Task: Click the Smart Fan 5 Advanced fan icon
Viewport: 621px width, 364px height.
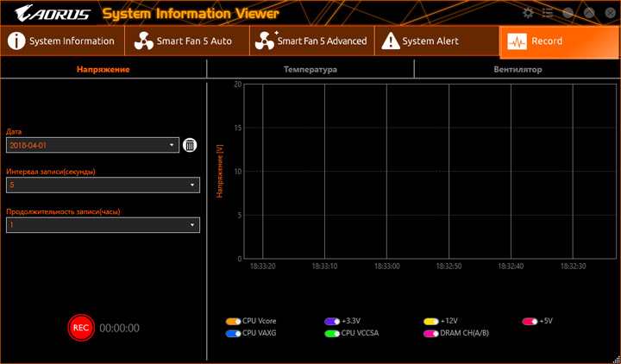Action: coord(266,41)
